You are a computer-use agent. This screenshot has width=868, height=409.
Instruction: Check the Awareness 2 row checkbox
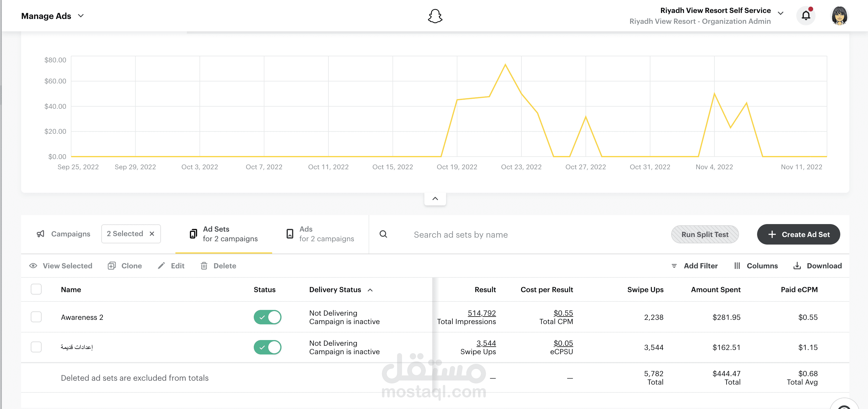[x=36, y=317]
